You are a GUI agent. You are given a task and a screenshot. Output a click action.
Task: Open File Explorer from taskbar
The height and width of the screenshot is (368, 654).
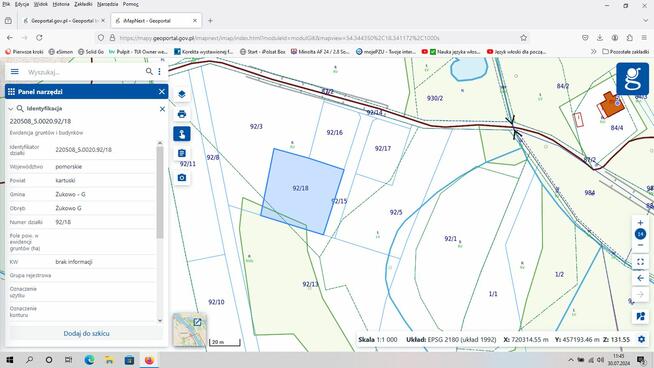pyautogui.click(x=109, y=360)
